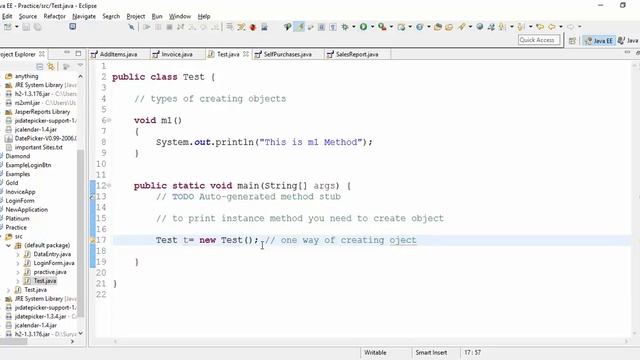Open the Refactor menu
The height and width of the screenshot is (360, 640).
click(x=54, y=16)
